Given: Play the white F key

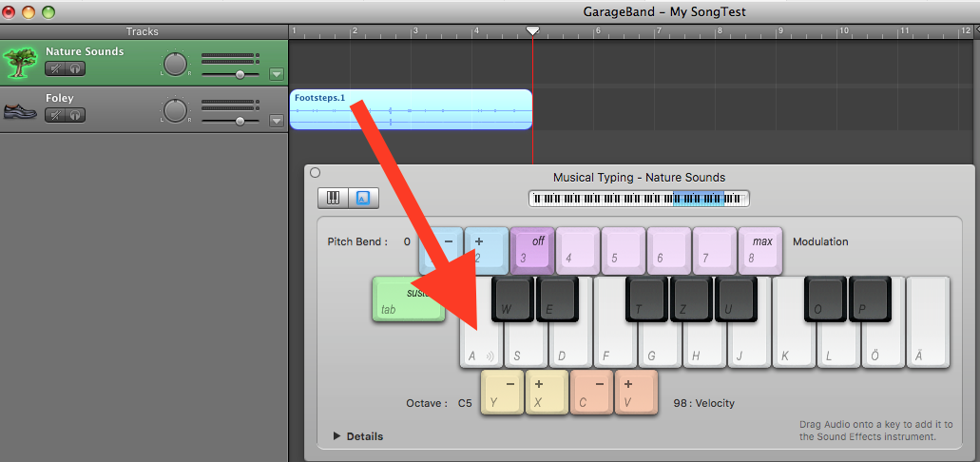Looking at the screenshot, I should click(x=616, y=347).
